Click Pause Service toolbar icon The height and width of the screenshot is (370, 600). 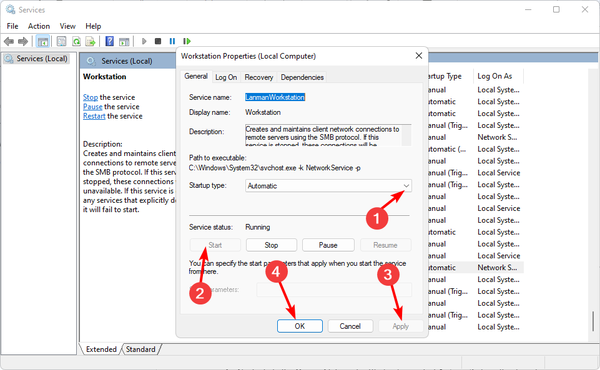pos(172,41)
